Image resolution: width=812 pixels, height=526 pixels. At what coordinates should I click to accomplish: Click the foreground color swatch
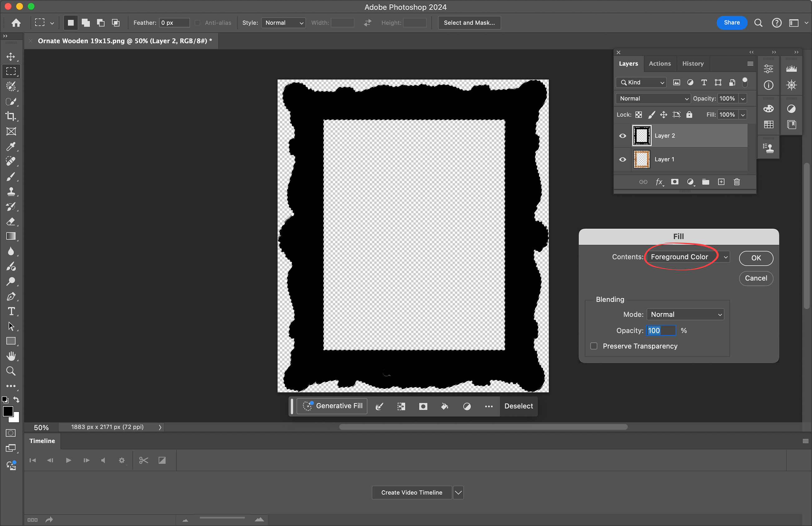(x=7, y=411)
